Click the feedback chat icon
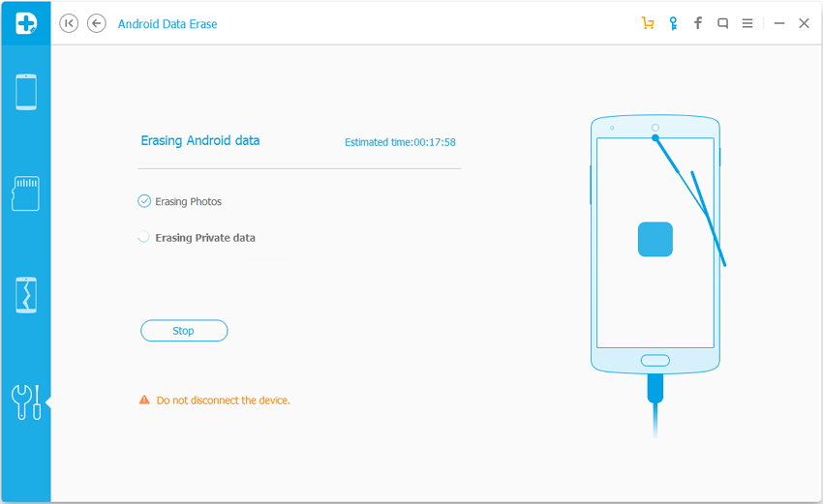This screenshot has width=823, height=504. [x=722, y=23]
